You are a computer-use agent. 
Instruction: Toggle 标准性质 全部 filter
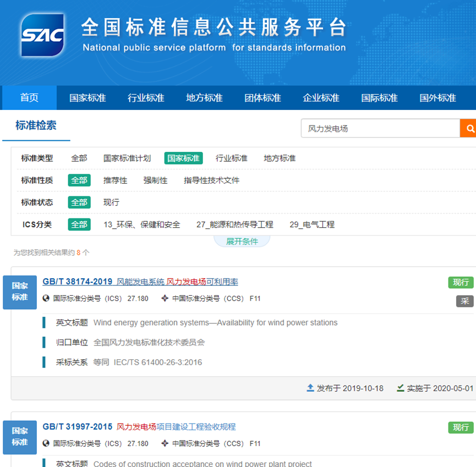pyautogui.click(x=79, y=180)
